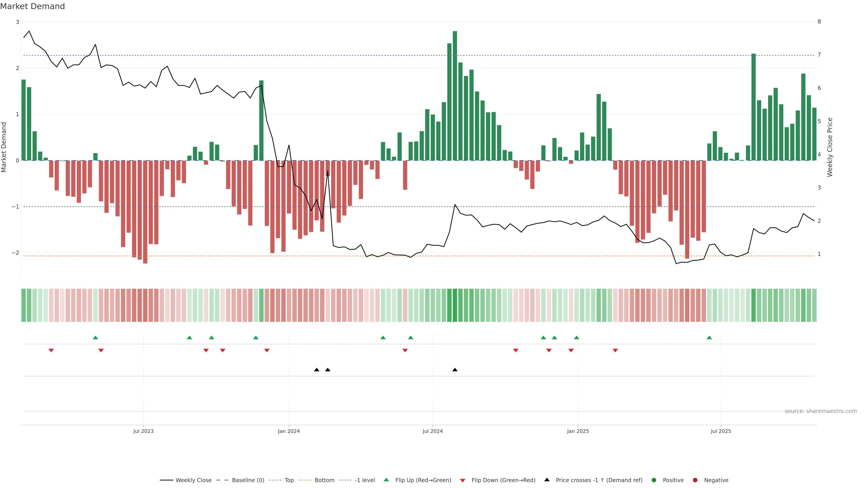Click the dark red Negative legend dot
This screenshot has width=868, height=488.
tap(695, 480)
